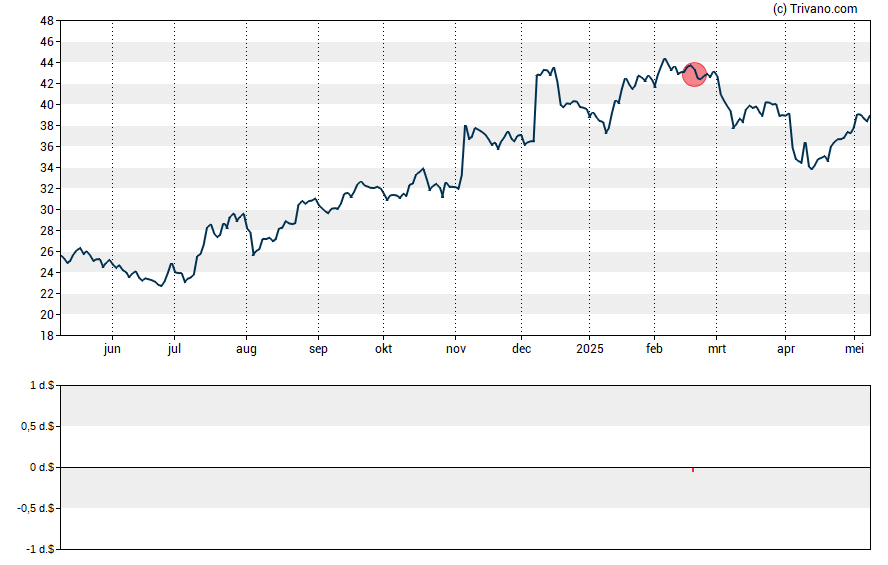This screenshot has width=888, height=565.
Task: Click the red circle marker on the price line
Action: click(x=694, y=75)
